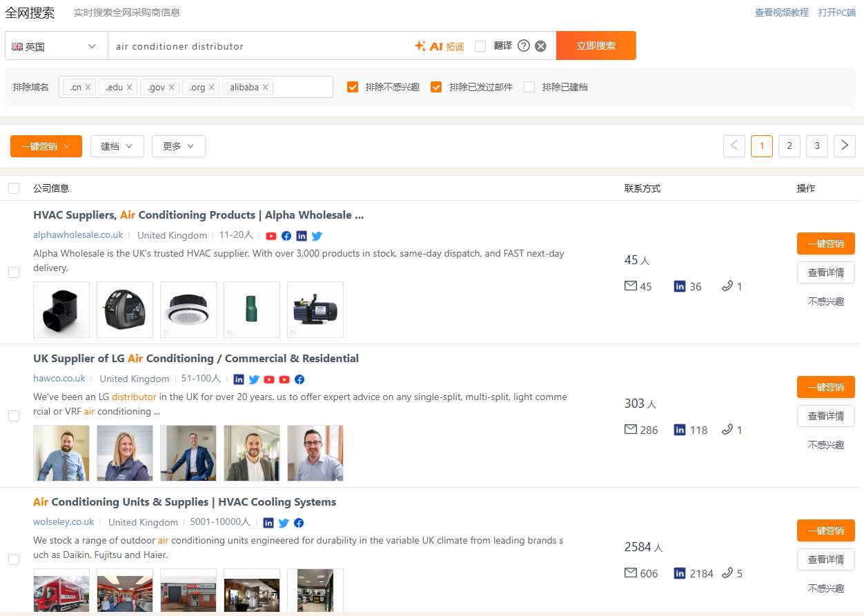864x616 pixels.
Task: Open hawco.co.uk LinkedIn icon
Action: (239, 379)
